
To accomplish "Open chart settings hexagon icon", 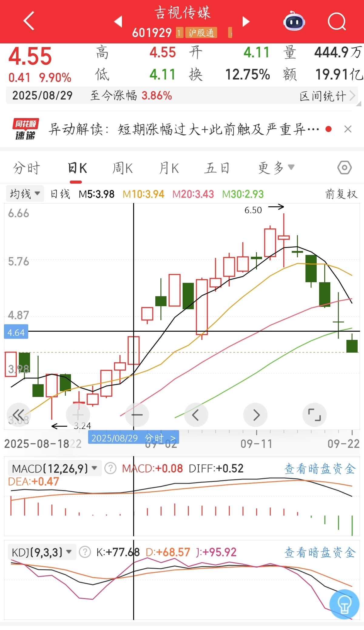I will tap(344, 168).
